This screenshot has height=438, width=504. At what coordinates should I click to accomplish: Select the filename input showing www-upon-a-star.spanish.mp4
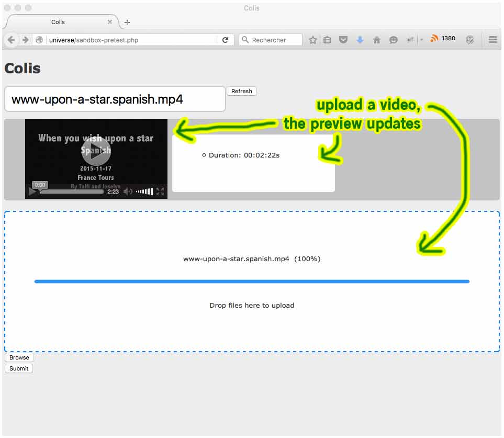(115, 99)
